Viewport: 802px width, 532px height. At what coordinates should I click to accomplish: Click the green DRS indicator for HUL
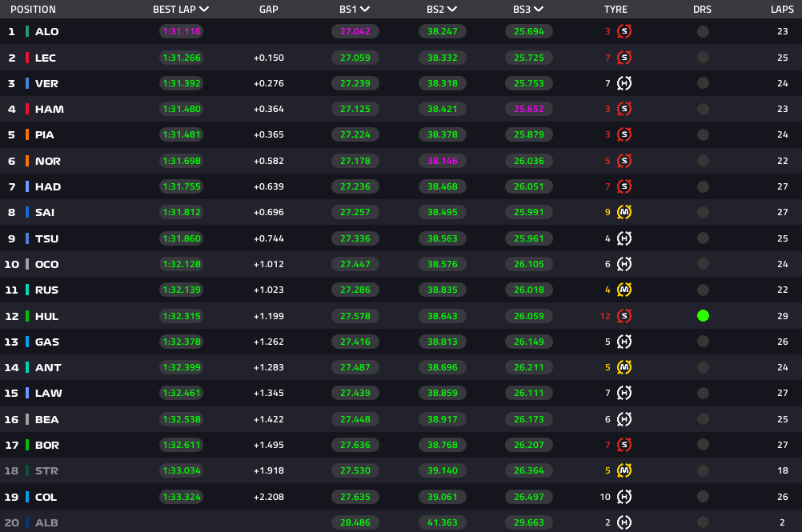tap(703, 316)
